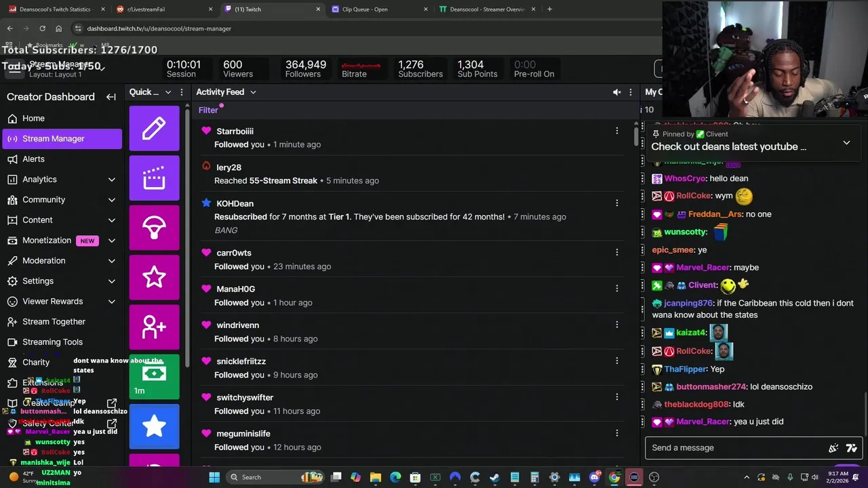Open Charity in sidebar

(x=62, y=363)
